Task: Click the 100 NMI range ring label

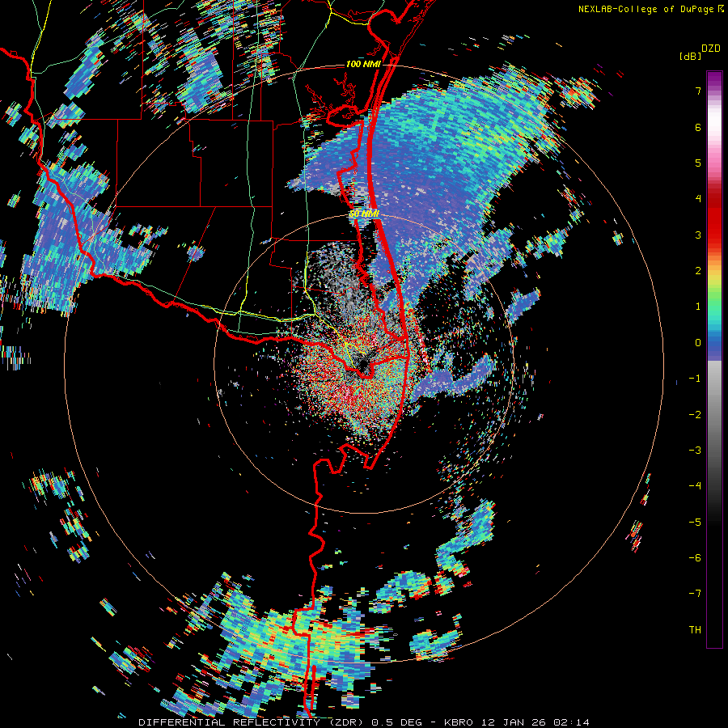Action: click(x=363, y=64)
